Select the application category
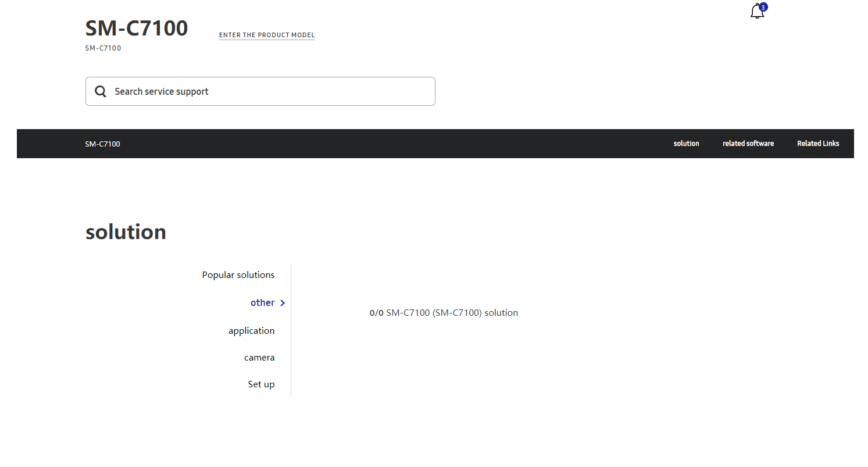Screen dimensions: 868x467 (x=251, y=330)
